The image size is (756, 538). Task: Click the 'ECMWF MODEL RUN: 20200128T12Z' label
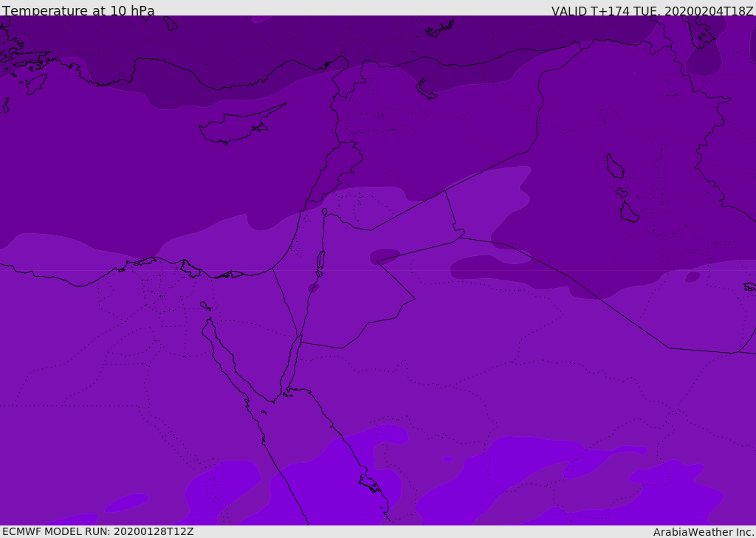pyautogui.click(x=98, y=532)
